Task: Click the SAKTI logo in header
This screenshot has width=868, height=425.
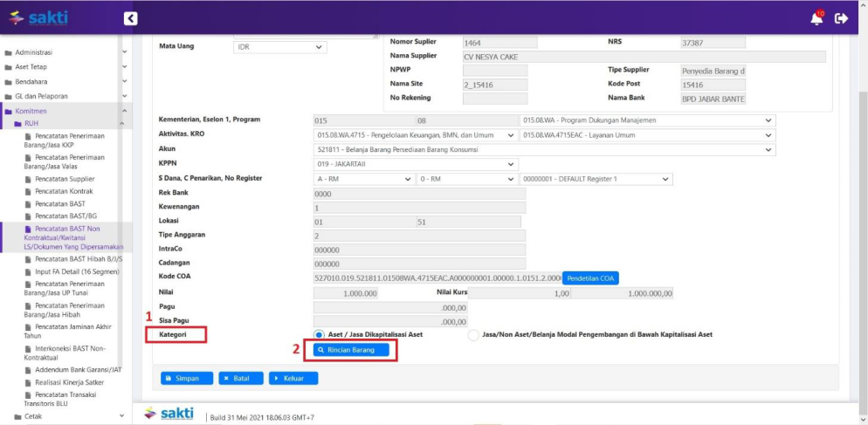Action: [x=38, y=18]
